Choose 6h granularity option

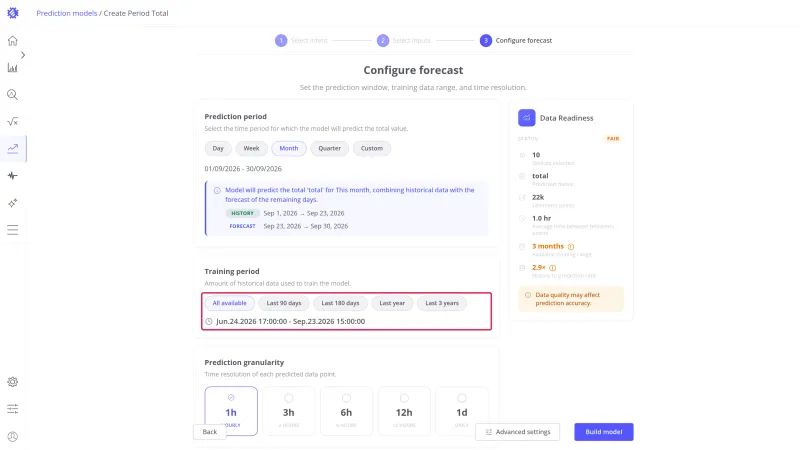346,411
